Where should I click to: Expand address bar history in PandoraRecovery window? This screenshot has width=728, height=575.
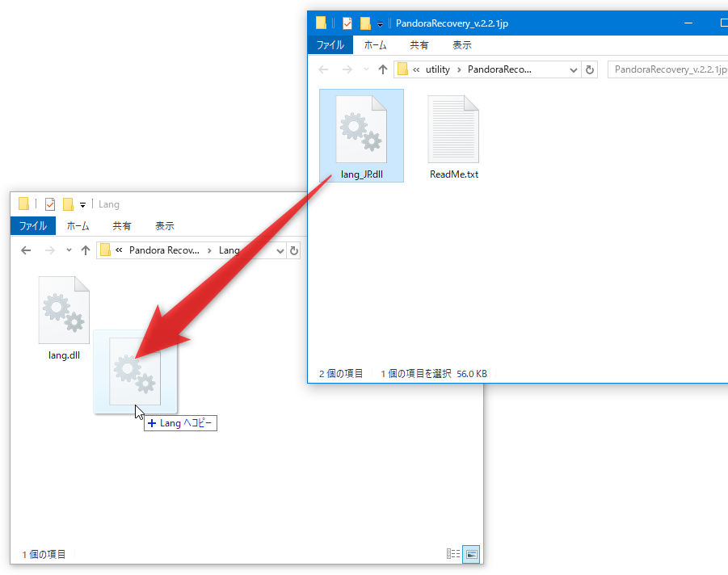[574, 69]
